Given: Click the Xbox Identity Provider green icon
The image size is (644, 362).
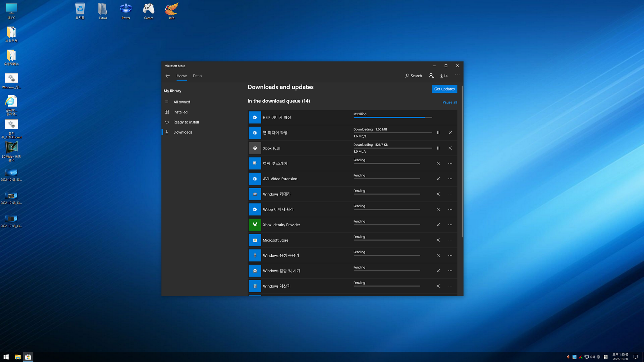Looking at the screenshot, I should pyautogui.click(x=255, y=224).
